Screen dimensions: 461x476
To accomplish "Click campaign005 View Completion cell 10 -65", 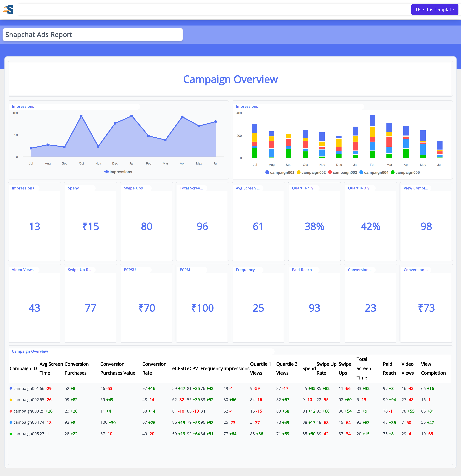I will click(427, 433).
